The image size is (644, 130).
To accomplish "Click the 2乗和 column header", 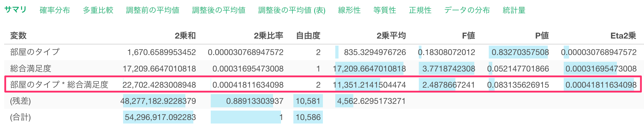I will click(185, 36).
